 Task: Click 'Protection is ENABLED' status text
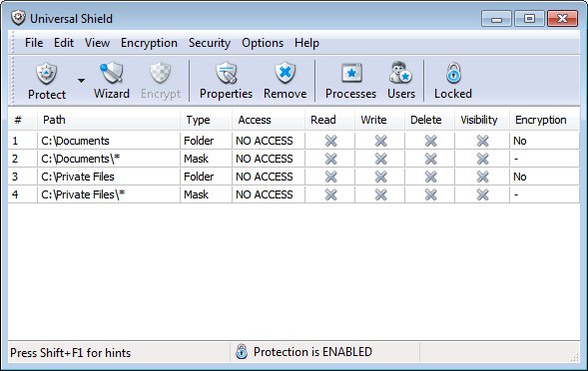(x=312, y=351)
